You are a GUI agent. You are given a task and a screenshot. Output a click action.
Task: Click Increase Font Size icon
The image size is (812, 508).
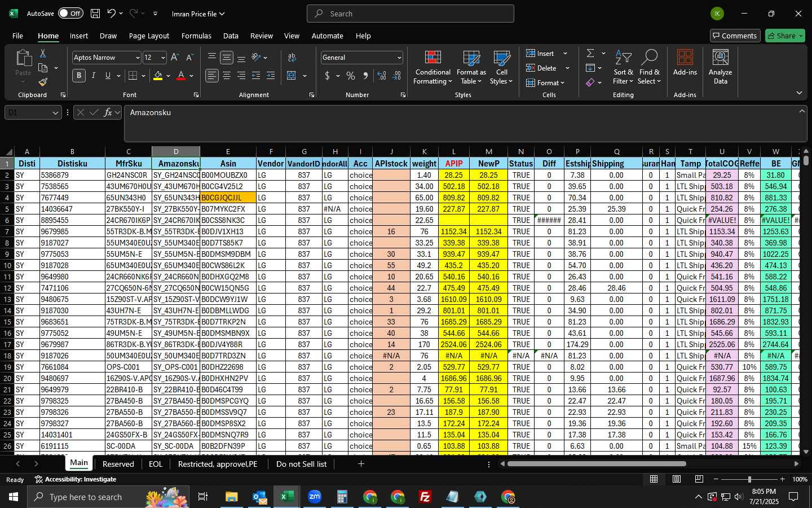tap(175, 58)
